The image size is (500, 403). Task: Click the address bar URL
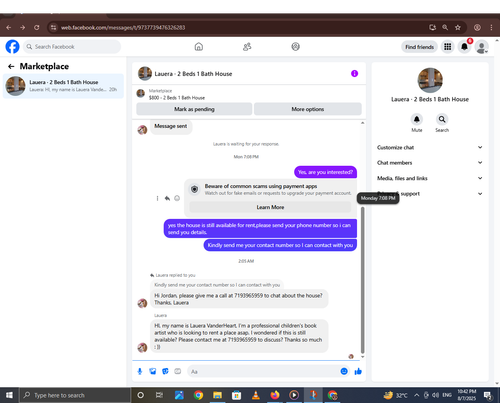pos(123,27)
